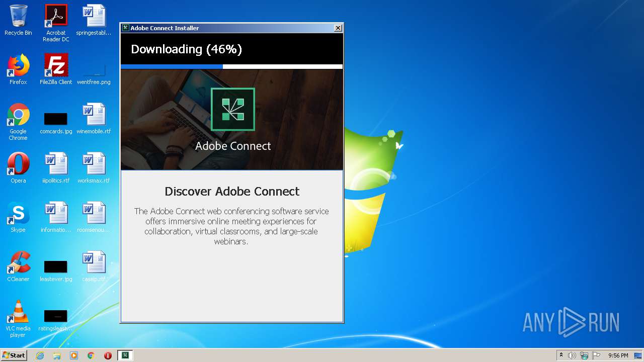This screenshot has height=362, width=644.
Task: Click the Show desktop button
Action: click(x=638, y=355)
